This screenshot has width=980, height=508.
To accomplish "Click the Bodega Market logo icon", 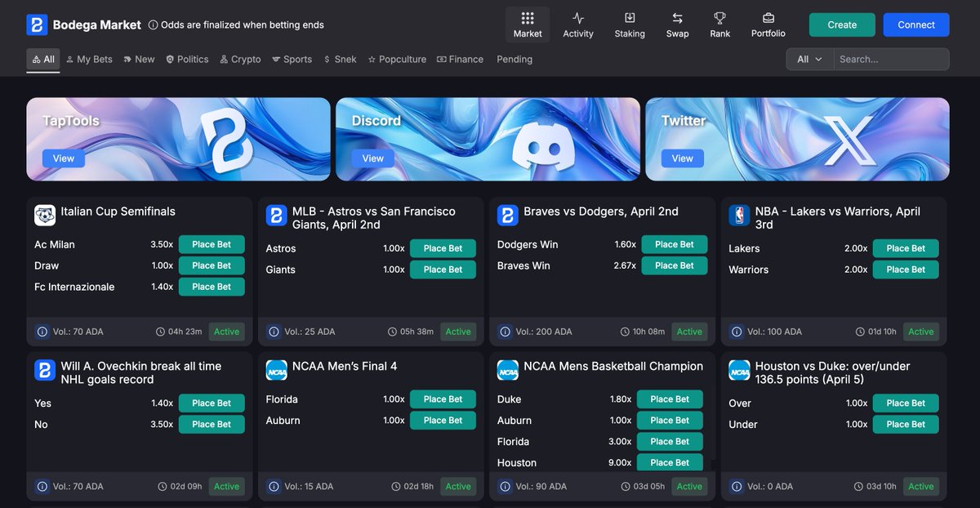I will click(x=37, y=25).
